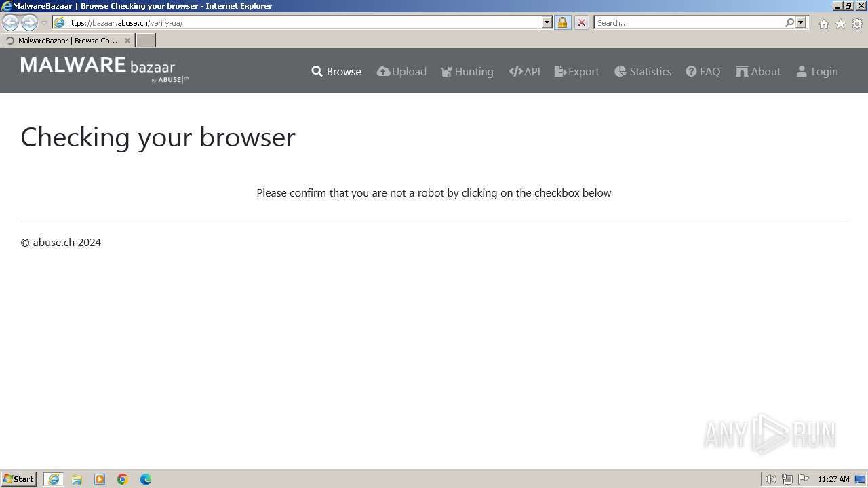Open a new tab button
The image size is (868, 488).
coord(146,41)
